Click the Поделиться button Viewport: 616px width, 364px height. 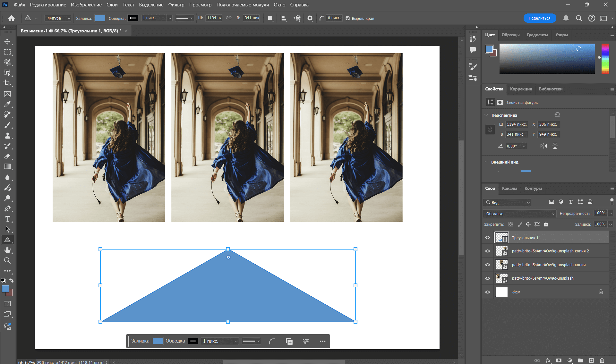[x=540, y=18]
